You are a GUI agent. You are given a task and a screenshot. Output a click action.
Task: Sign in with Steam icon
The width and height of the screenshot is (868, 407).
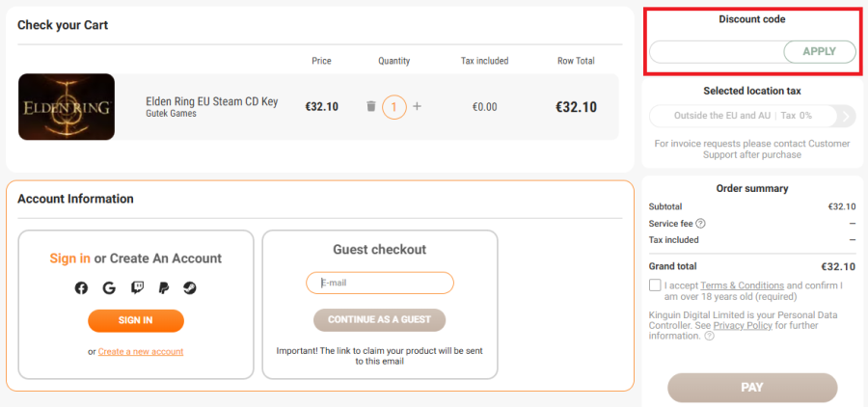(x=190, y=287)
